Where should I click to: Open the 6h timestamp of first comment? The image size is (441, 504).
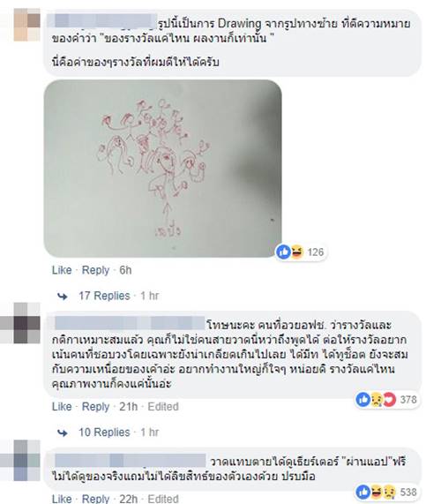(125, 270)
